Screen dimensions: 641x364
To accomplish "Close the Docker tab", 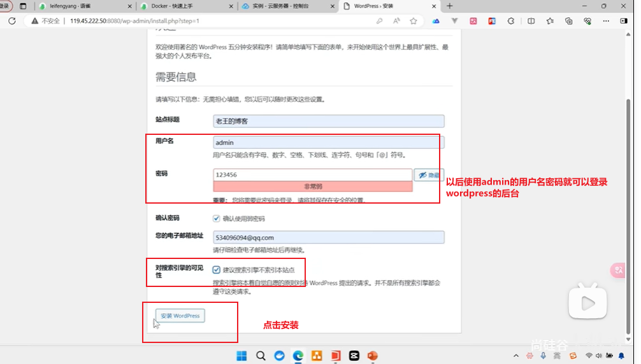I will [231, 6].
